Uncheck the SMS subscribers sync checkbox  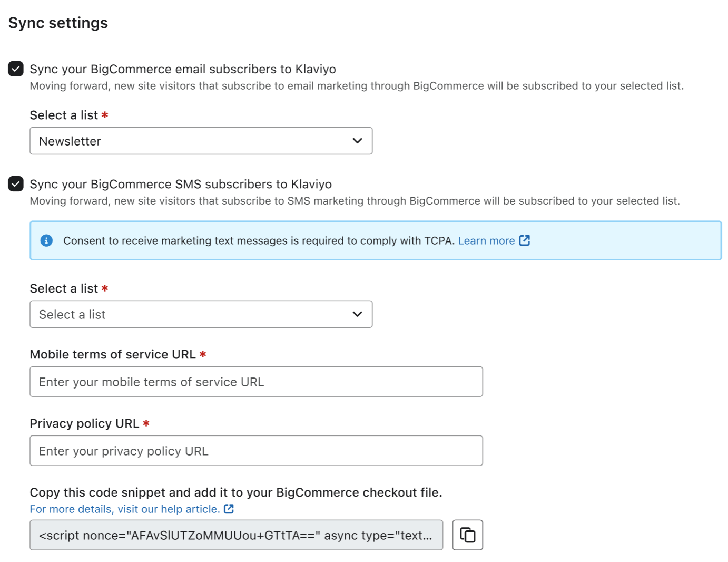[x=16, y=184]
